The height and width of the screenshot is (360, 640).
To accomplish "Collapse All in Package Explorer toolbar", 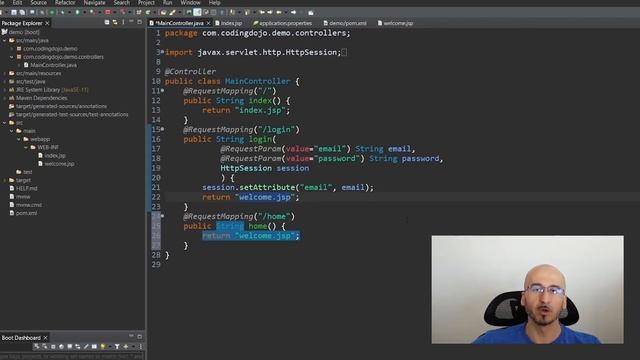I will tap(107, 22).
